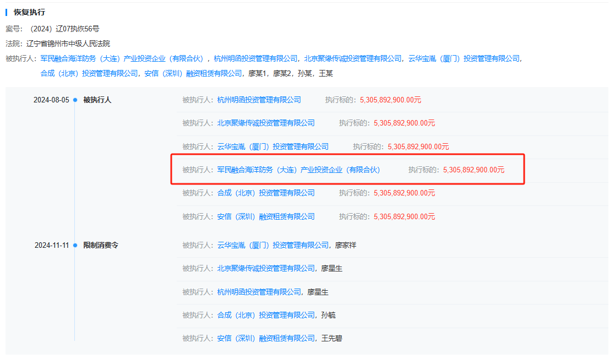This screenshot has width=615, height=364.
Task: Click 5,305,892,900.00元 amount in 北京聚缘传诚 row
Action: (x=404, y=123)
